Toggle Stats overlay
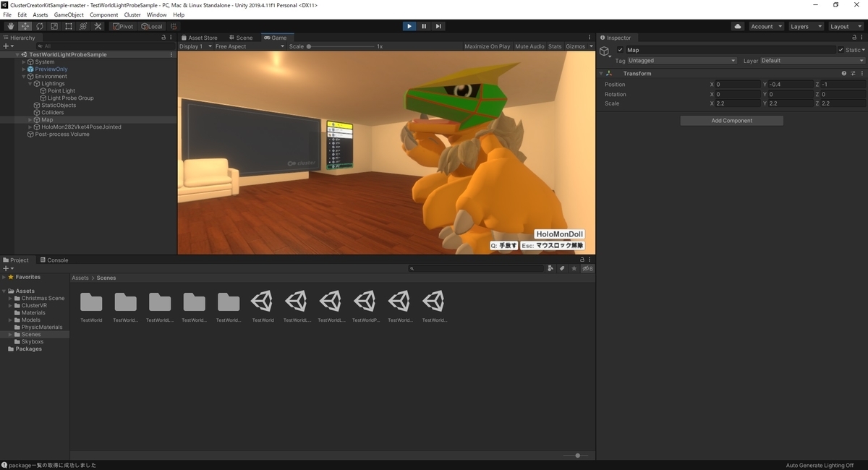Image resolution: width=868 pixels, height=470 pixels. (x=555, y=46)
